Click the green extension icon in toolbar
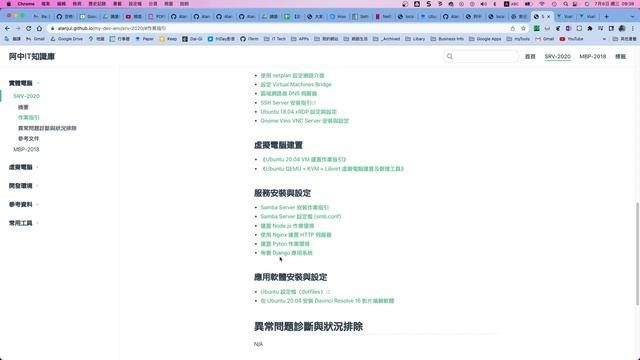Screen dimensions: 640x360 click(x=537, y=28)
